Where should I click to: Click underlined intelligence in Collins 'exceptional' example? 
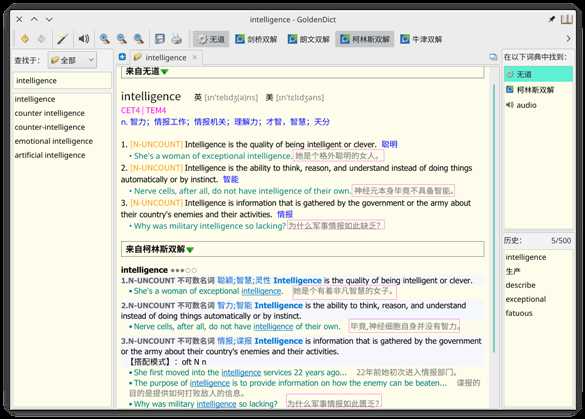261,291
